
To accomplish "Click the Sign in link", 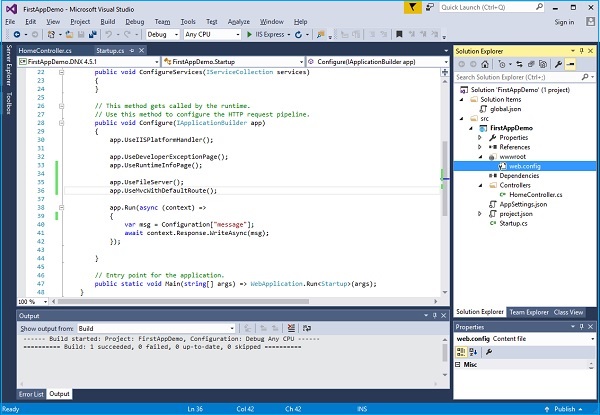I will click(563, 21).
